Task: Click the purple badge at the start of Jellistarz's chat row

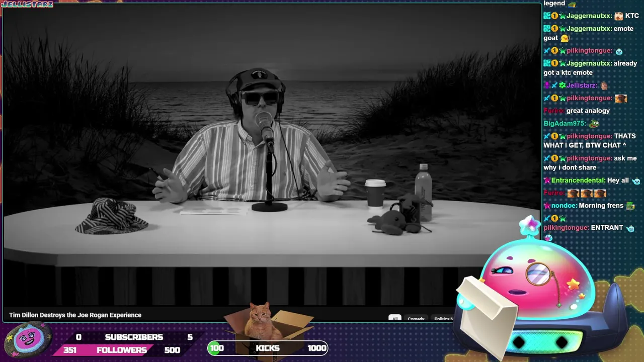Action: (546, 85)
